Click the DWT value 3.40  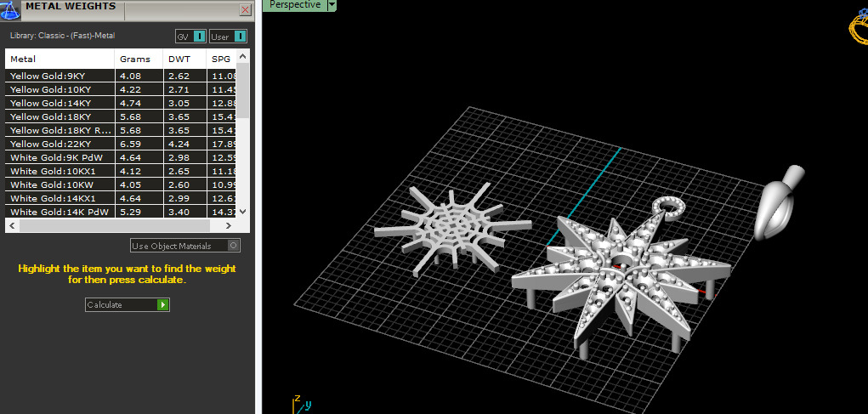pos(178,212)
